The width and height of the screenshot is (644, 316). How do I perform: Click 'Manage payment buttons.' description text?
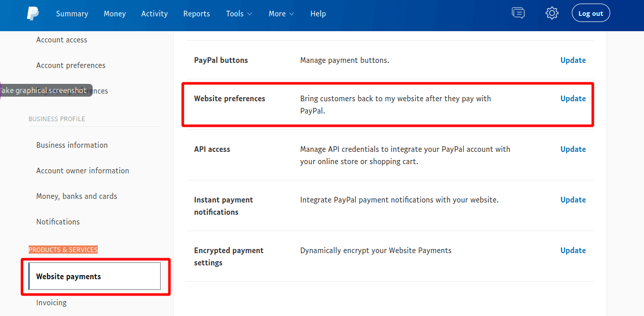point(345,60)
